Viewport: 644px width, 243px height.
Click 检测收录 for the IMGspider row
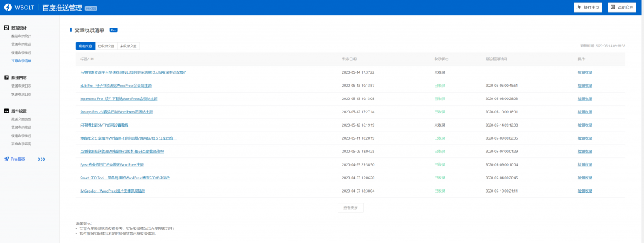[x=585, y=191]
